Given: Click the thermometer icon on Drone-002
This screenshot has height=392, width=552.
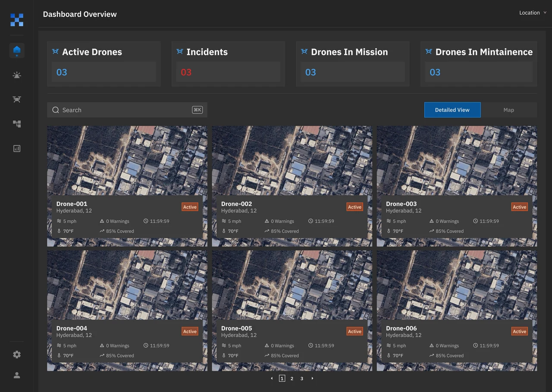Looking at the screenshot, I should tap(224, 231).
